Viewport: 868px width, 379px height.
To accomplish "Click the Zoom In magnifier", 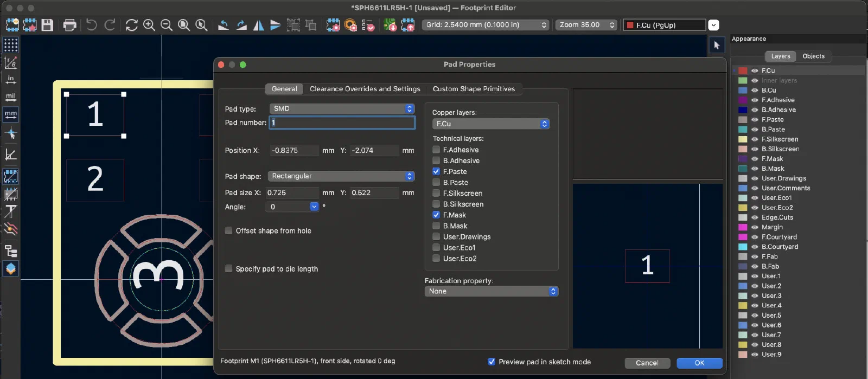I will [x=149, y=25].
